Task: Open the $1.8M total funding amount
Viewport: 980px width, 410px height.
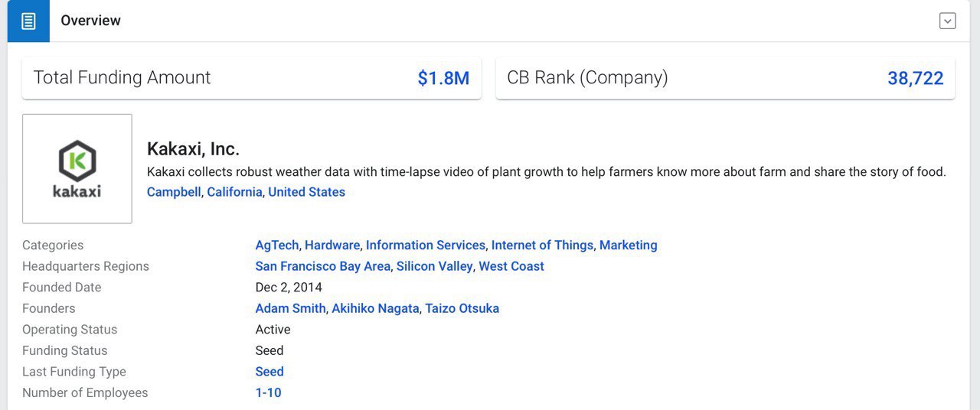Action: pyautogui.click(x=443, y=78)
